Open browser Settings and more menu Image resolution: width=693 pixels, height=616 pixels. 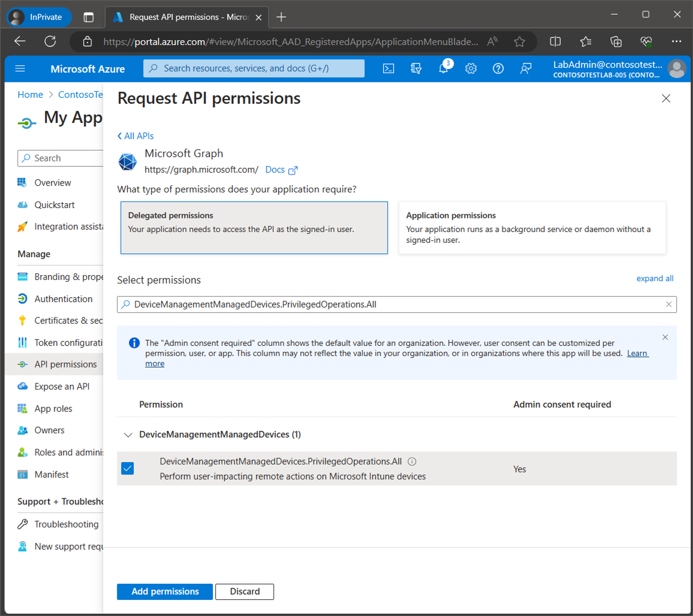point(676,41)
